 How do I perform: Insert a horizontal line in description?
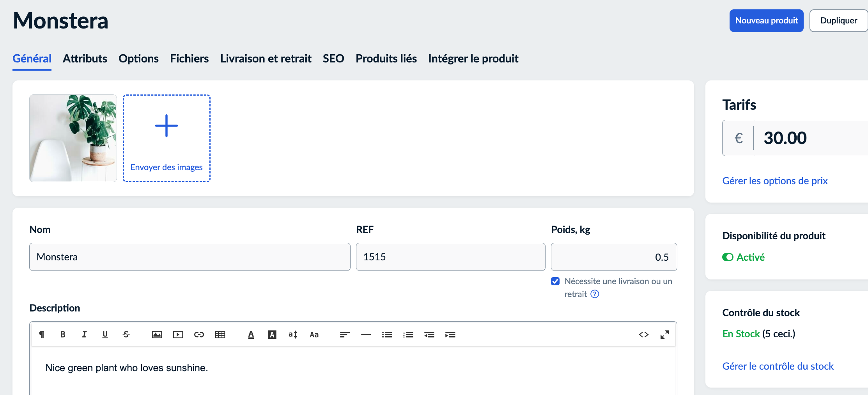366,335
